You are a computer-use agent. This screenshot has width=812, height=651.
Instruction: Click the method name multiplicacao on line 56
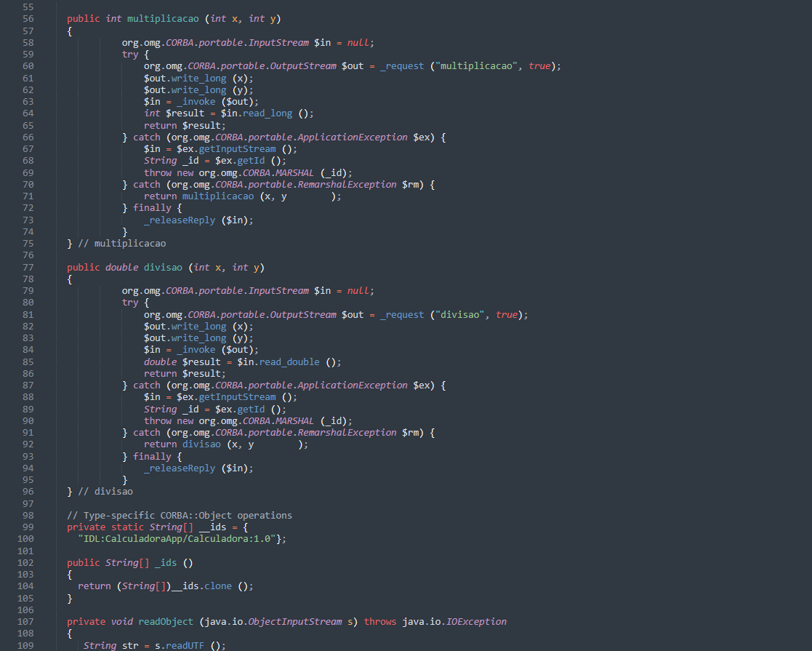(163, 19)
